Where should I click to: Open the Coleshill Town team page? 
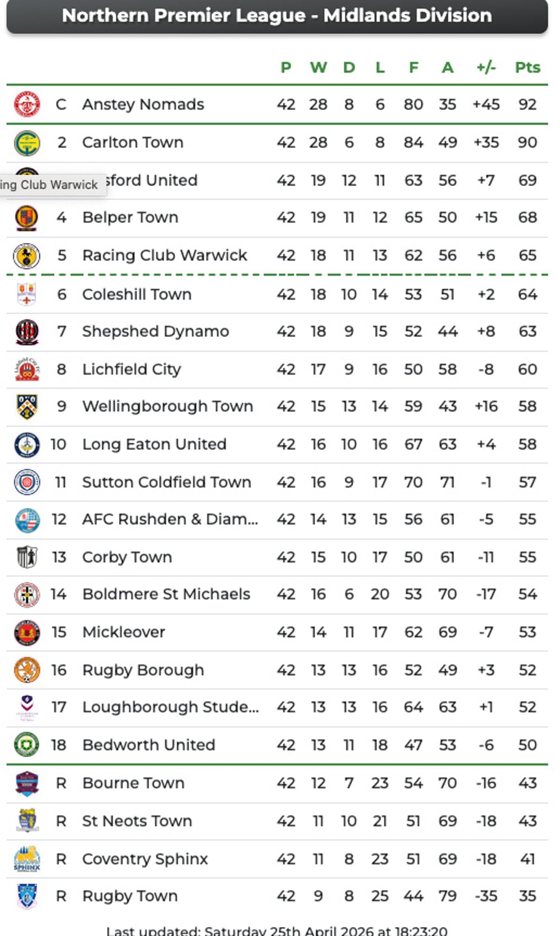click(x=136, y=294)
